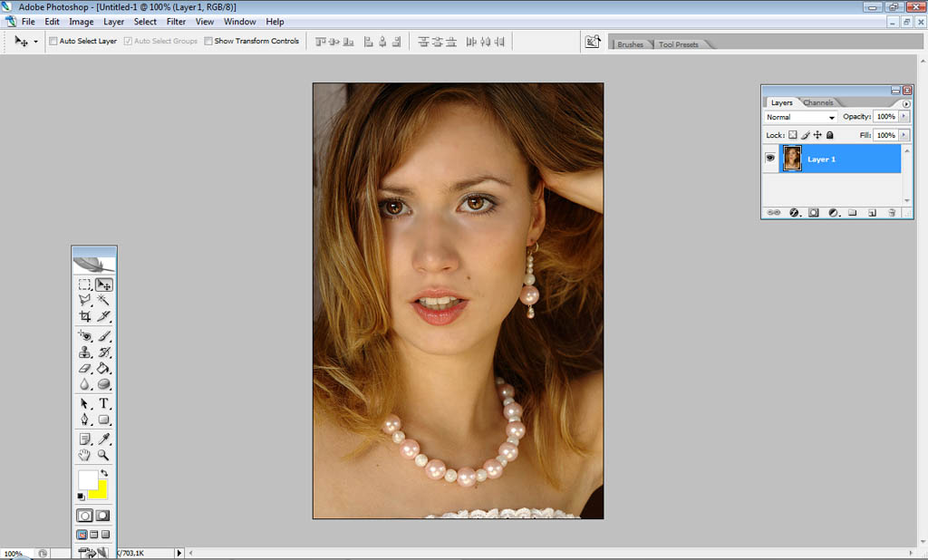Viewport: 928px width, 560px height.
Task: Select the Horizontal Type tool
Action: click(104, 403)
